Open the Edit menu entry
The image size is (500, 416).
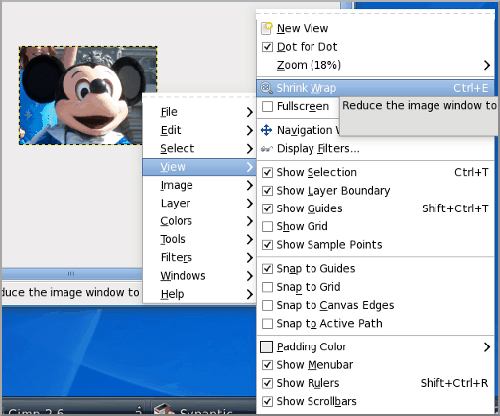pyautogui.click(x=199, y=130)
